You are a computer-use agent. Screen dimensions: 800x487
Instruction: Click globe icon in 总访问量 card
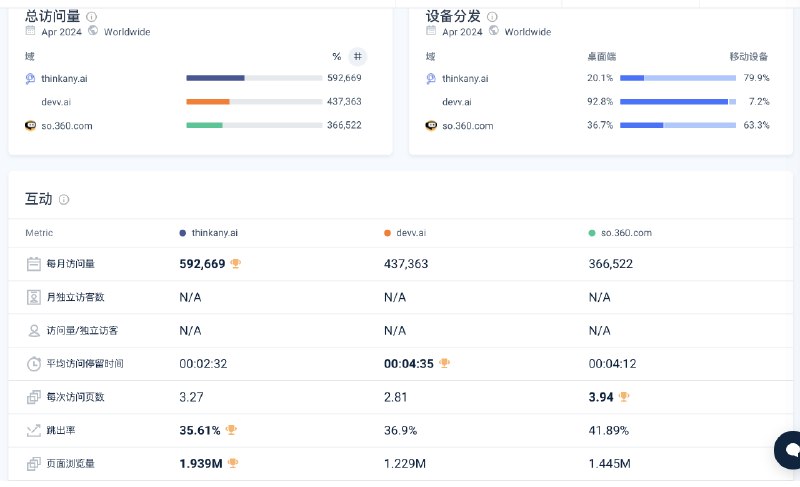coord(93,31)
